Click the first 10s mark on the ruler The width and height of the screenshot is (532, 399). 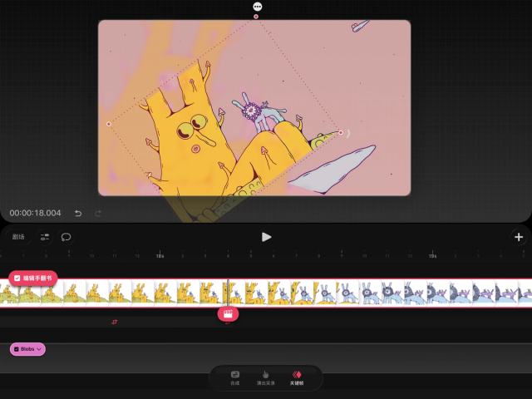[160, 254]
